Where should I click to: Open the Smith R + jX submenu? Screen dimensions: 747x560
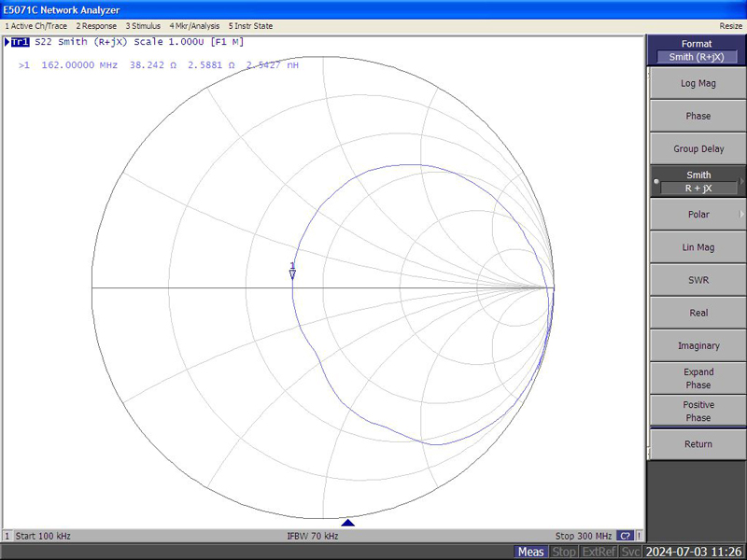(698, 181)
